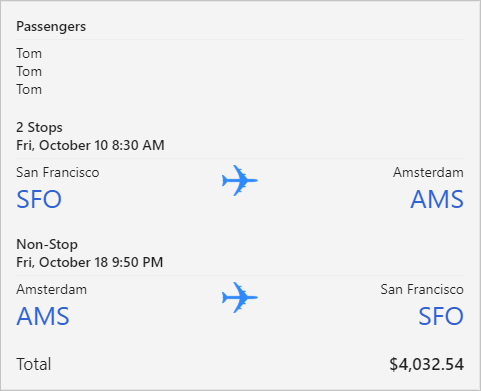481x391 pixels.
Task: Click the 2 Stops label
Action: [39, 127]
